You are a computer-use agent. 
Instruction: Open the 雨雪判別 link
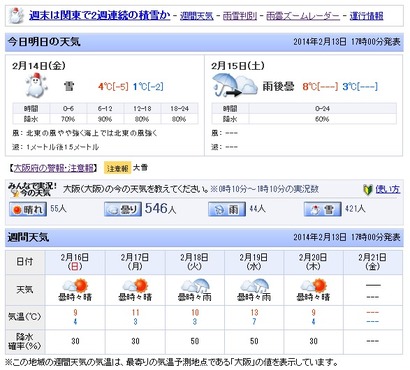click(240, 16)
